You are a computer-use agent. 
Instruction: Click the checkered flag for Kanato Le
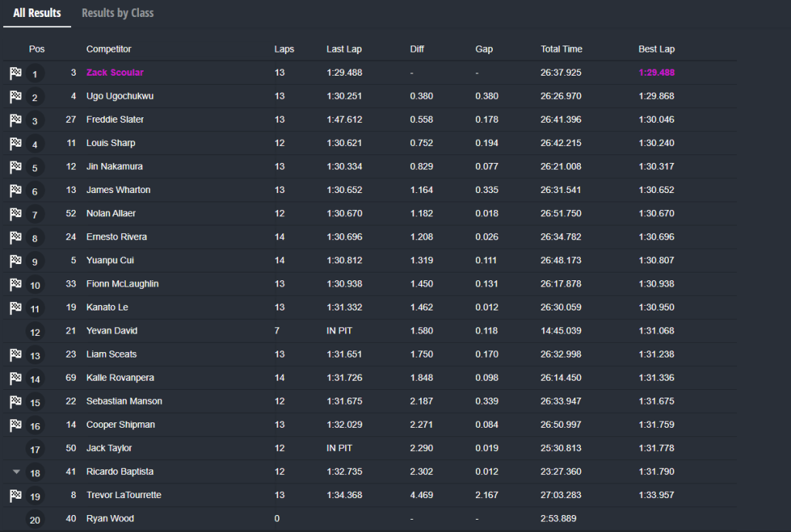(x=15, y=307)
